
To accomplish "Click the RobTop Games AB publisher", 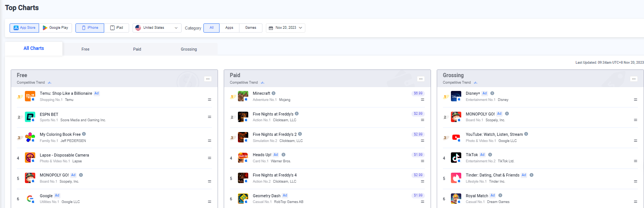I will [x=288, y=202].
